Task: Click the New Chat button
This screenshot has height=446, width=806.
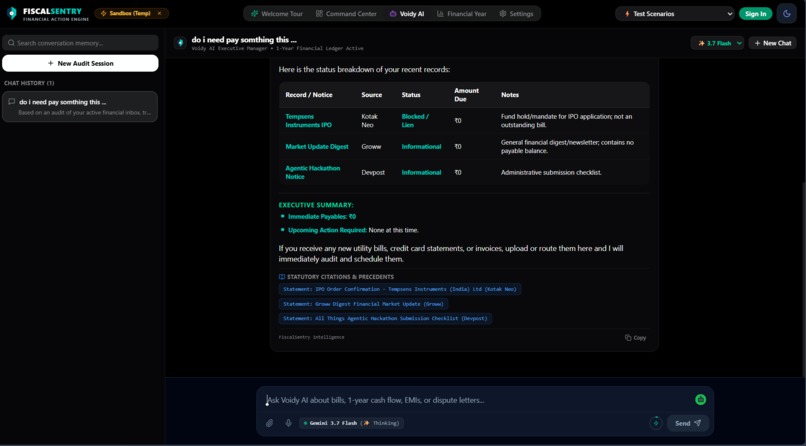Action: click(773, 43)
